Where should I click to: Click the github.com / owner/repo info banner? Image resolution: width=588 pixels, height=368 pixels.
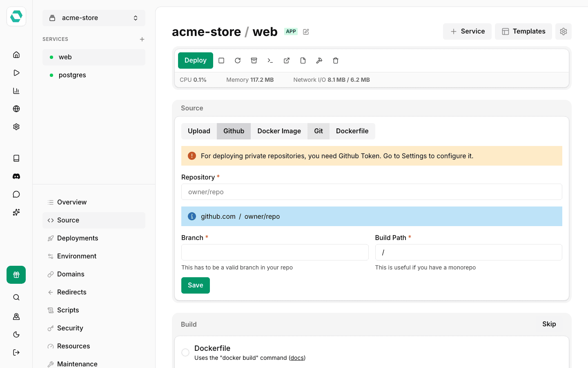coord(372,216)
